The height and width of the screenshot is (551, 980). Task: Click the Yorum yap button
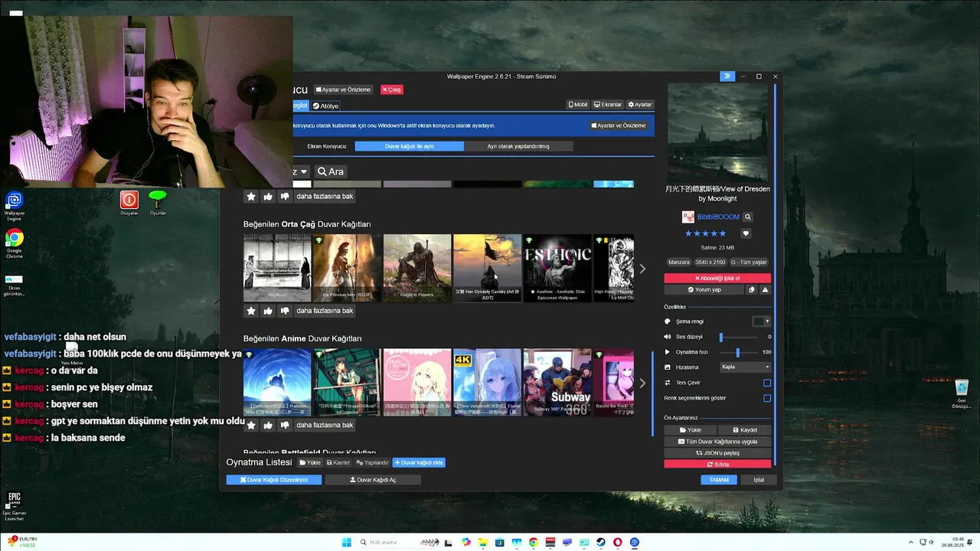tap(704, 290)
